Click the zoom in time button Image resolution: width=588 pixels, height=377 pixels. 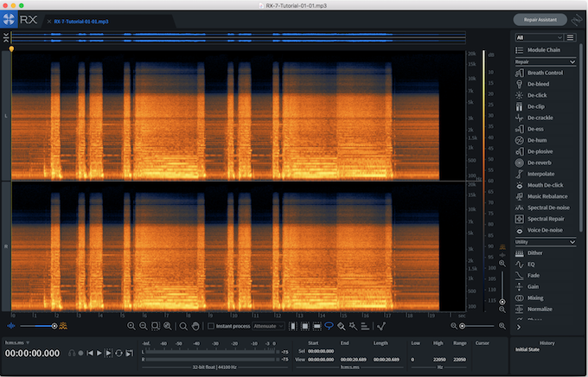click(x=131, y=326)
